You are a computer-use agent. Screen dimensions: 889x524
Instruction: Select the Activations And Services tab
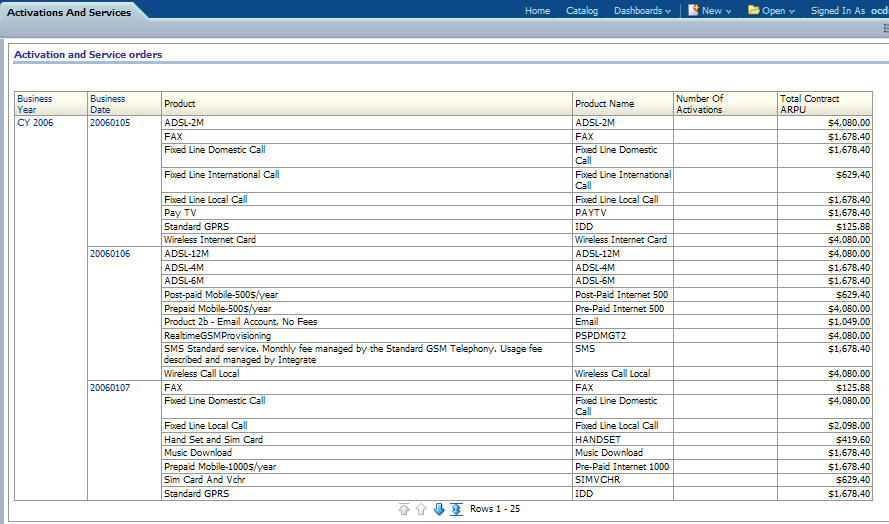pyautogui.click(x=69, y=12)
